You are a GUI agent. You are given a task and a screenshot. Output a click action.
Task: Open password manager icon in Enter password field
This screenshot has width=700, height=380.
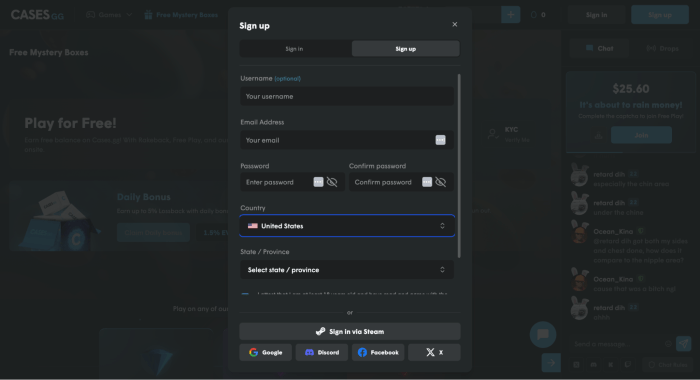(318, 182)
